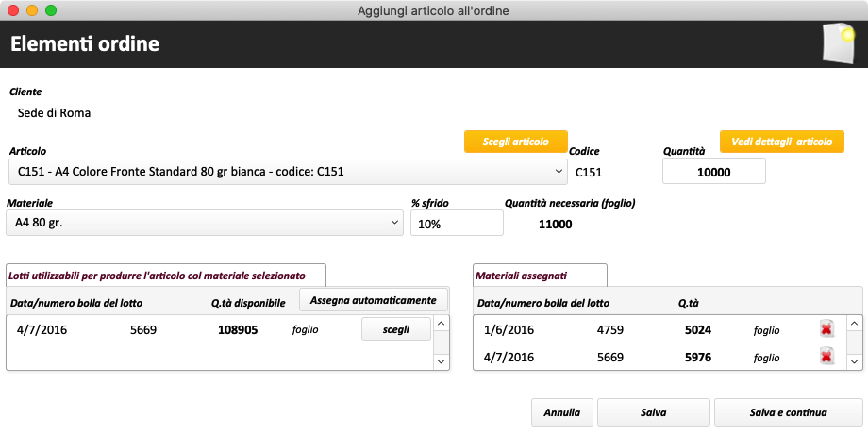This screenshot has width=868, height=435.
Task: Delete assigned lot 4759 with red X
Action: [x=826, y=329]
